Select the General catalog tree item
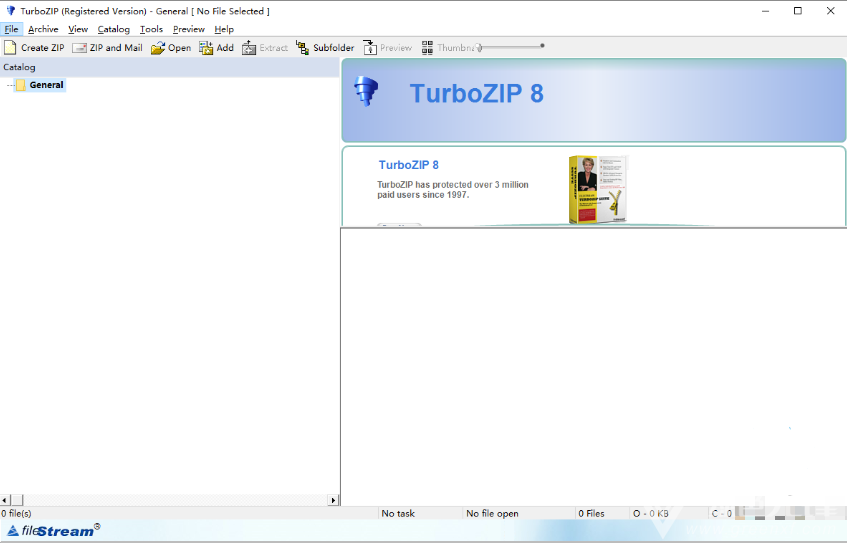847x543 pixels. pyautogui.click(x=46, y=85)
